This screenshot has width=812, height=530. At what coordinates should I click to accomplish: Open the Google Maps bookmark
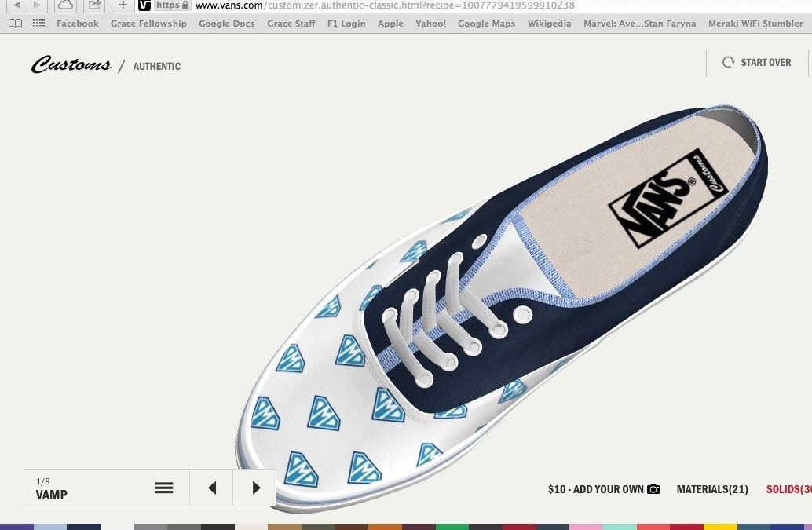[x=486, y=24]
